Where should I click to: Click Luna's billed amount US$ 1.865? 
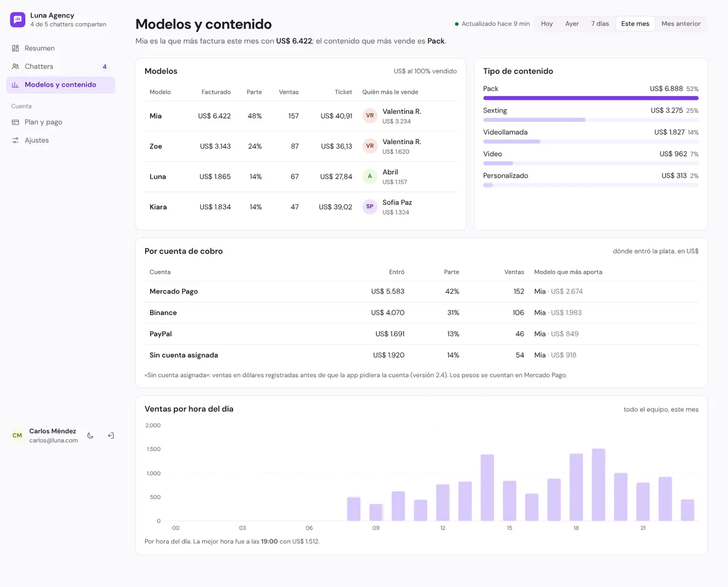[x=215, y=177]
